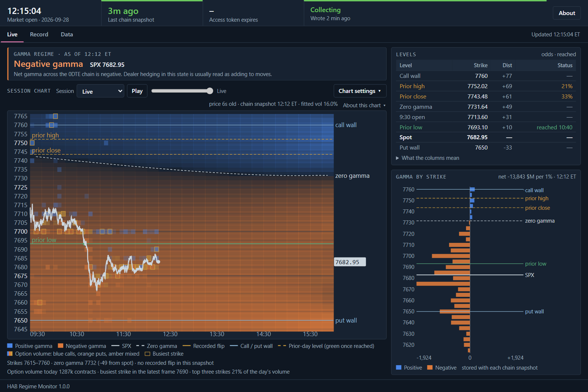Open the Data tab

pyautogui.click(x=67, y=34)
